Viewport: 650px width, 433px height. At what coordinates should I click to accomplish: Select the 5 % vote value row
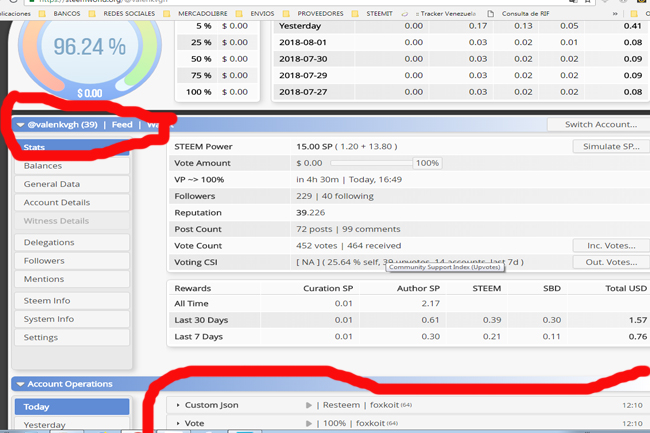click(218, 26)
